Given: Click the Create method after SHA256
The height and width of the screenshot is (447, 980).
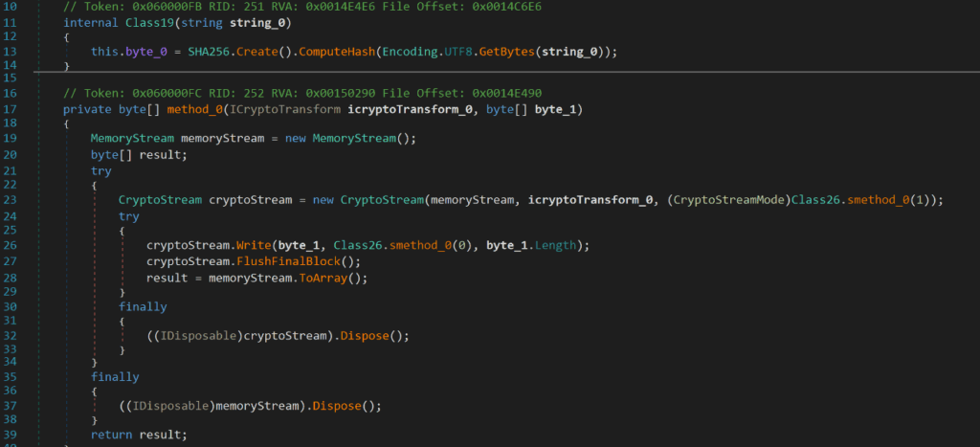Looking at the screenshot, I should (256, 53).
